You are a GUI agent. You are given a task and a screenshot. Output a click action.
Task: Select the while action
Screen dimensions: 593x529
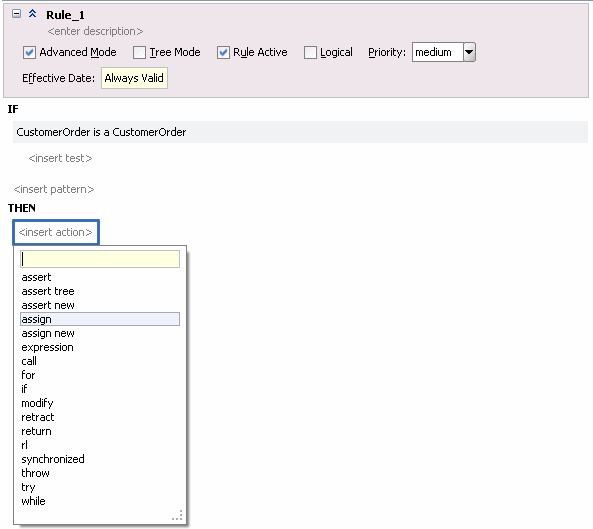click(100, 501)
